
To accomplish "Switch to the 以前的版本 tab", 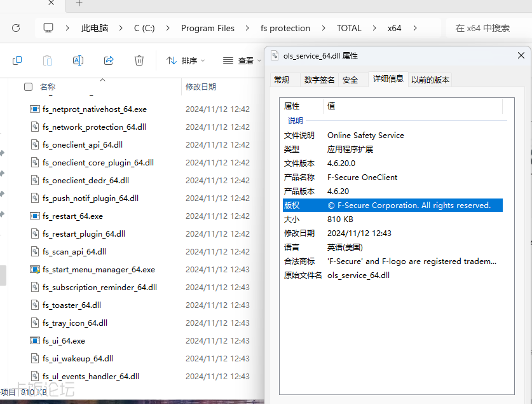I will click(x=430, y=80).
